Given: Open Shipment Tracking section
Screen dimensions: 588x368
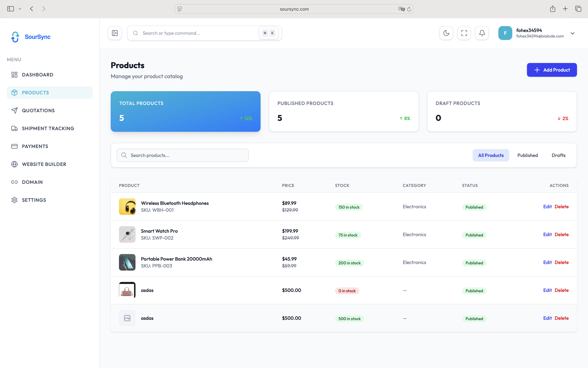Looking at the screenshot, I should (x=48, y=128).
